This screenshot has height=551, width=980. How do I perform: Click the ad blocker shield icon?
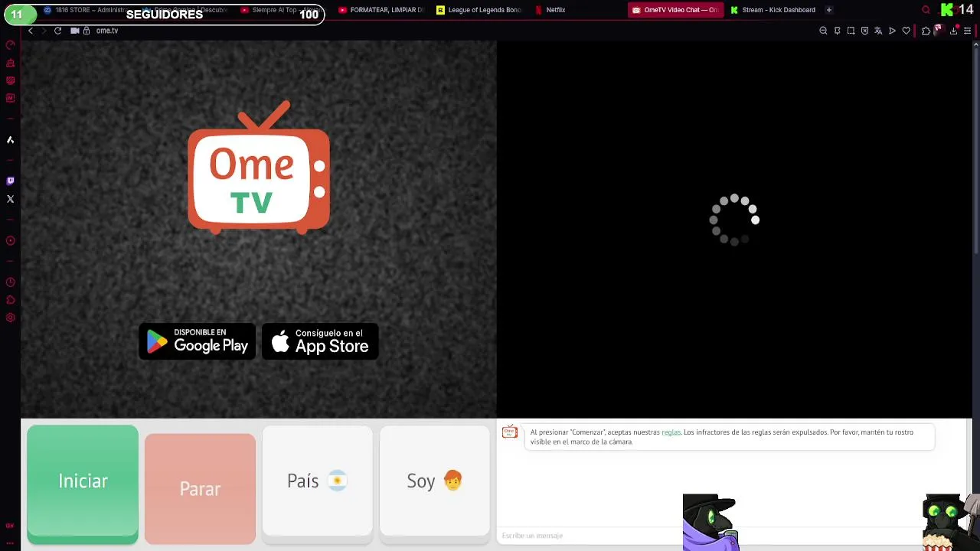point(864,31)
